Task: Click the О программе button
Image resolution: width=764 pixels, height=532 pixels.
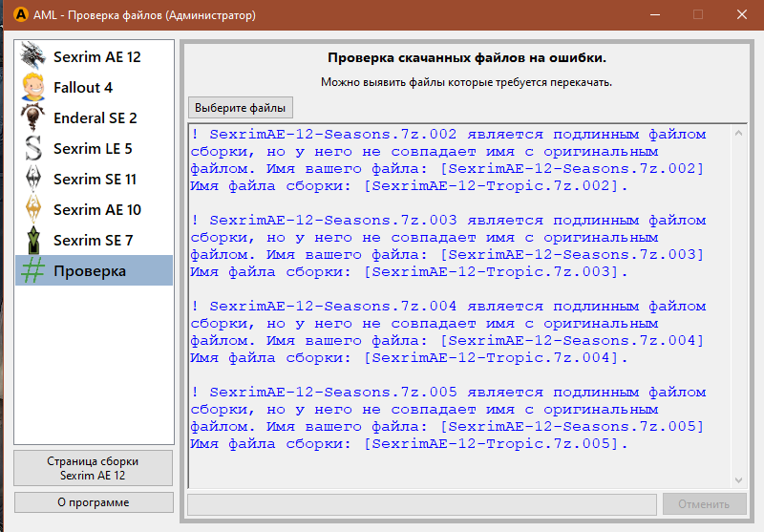Action: pyautogui.click(x=94, y=502)
